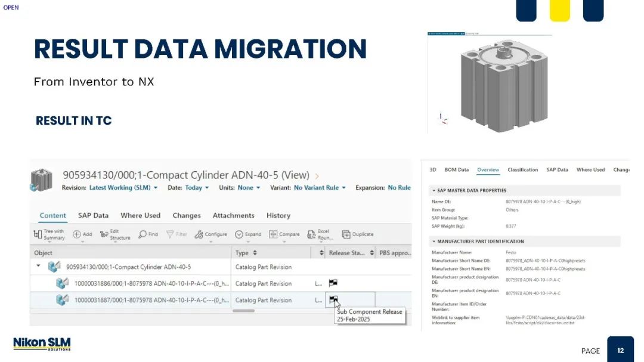Image resolution: width=644 pixels, height=362 pixels.
Task: Click the table's horizontal scrollbar thumb
Action: [x=243, y=311]
